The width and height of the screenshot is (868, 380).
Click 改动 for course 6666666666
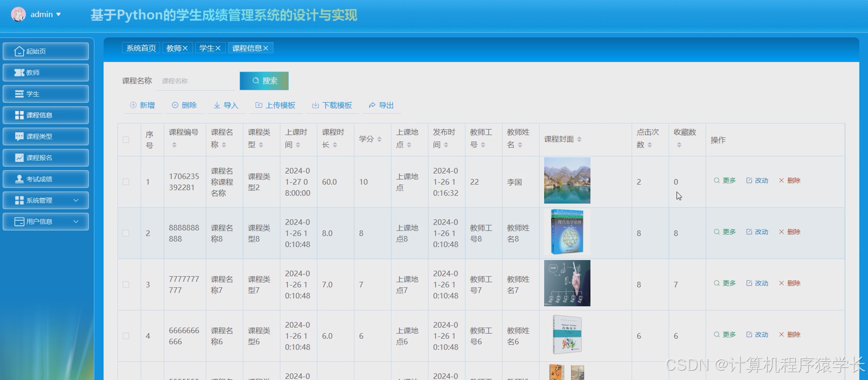[x=757, y=335]
